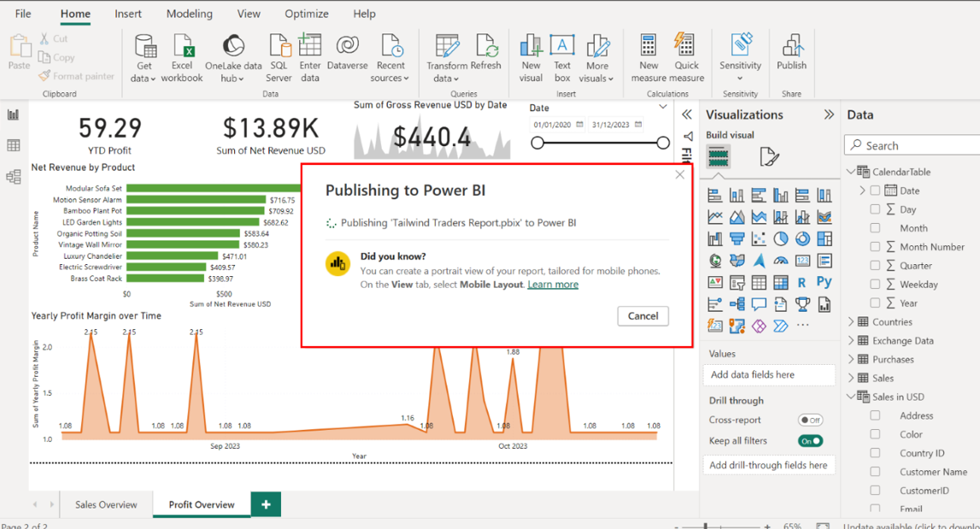Cancel the publishing dialog
980x529 pixels.
pos(643,315)
